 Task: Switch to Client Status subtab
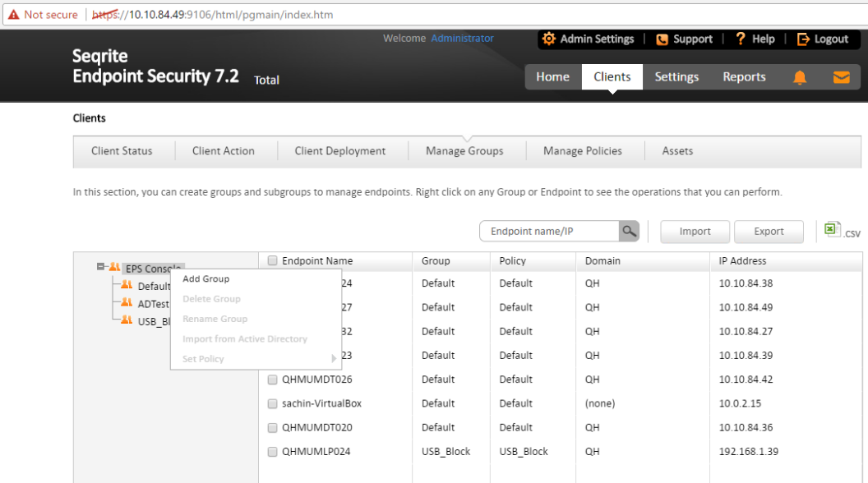pyautogui.click(x=122, y=151)
